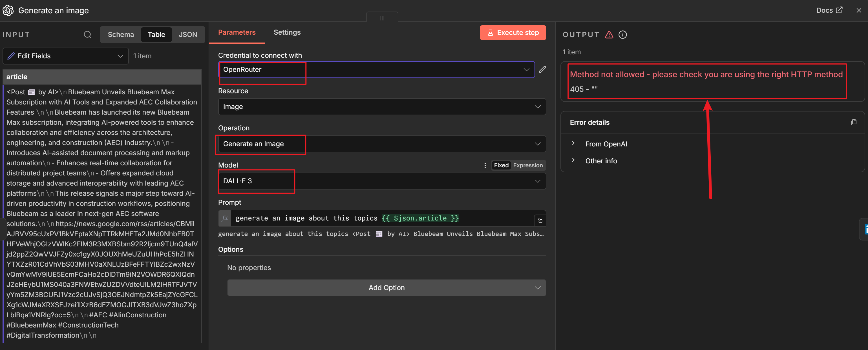Copy error details using the copy icon
Screen dimensions: 868x350
854,122
